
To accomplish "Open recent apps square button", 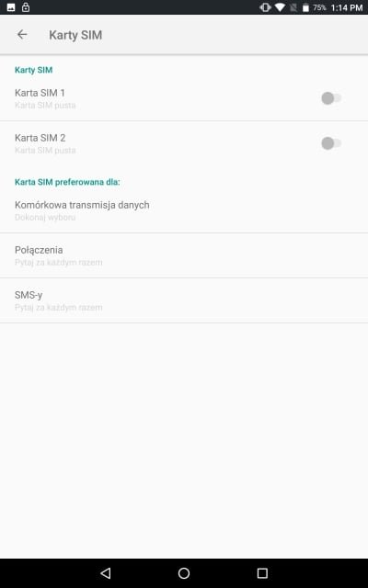I will pyautogui.click(x=262, y=572).
